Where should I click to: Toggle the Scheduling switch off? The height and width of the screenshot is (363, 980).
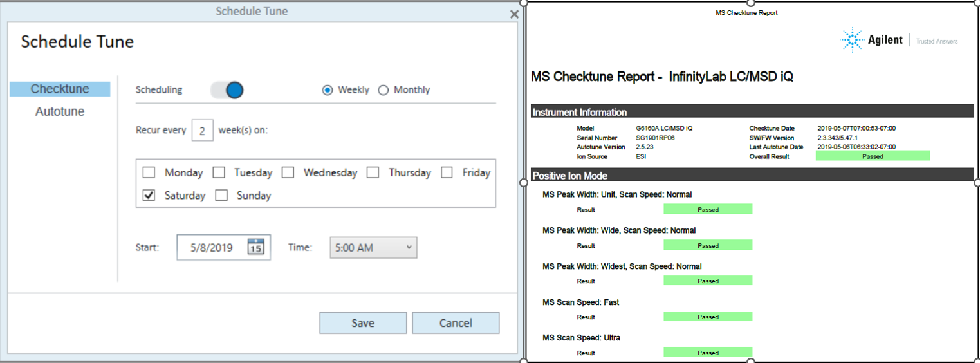point(227,90)
